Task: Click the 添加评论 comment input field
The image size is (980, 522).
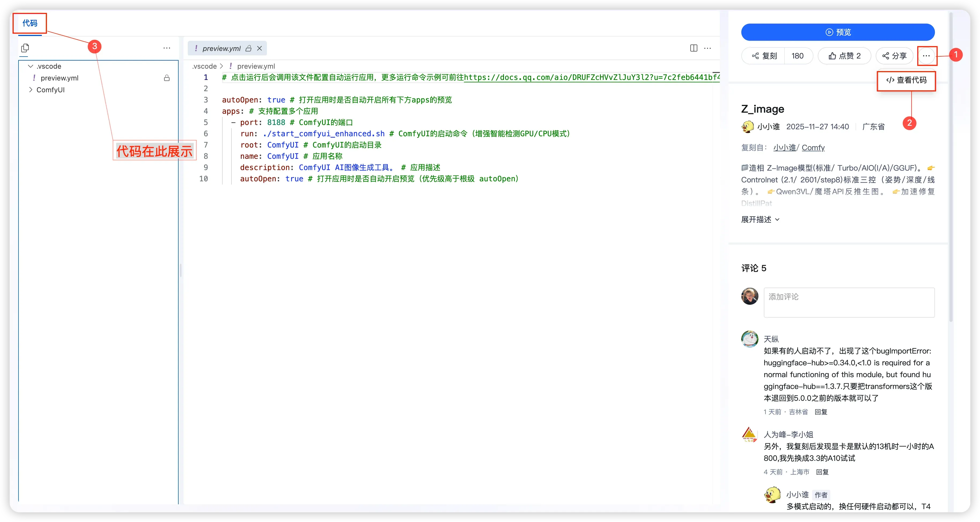Action: pos(849,303)
